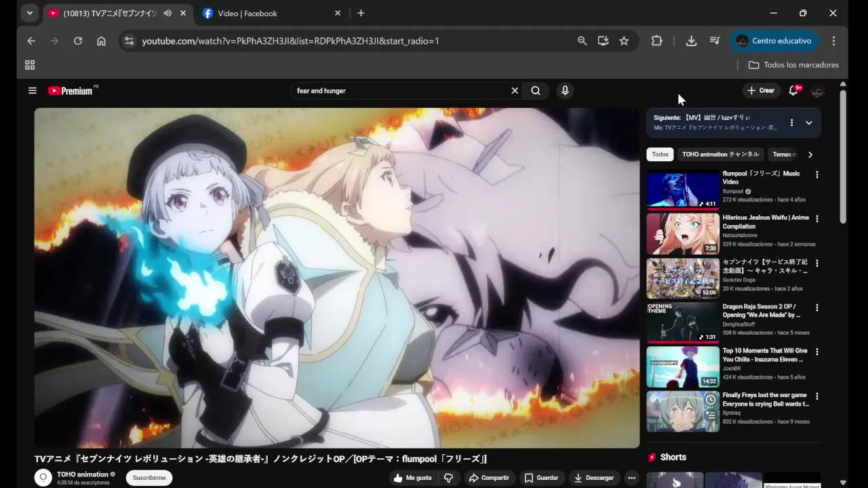View site information icon in address bar
868x488 pixels.
click(x=129, y=41)
